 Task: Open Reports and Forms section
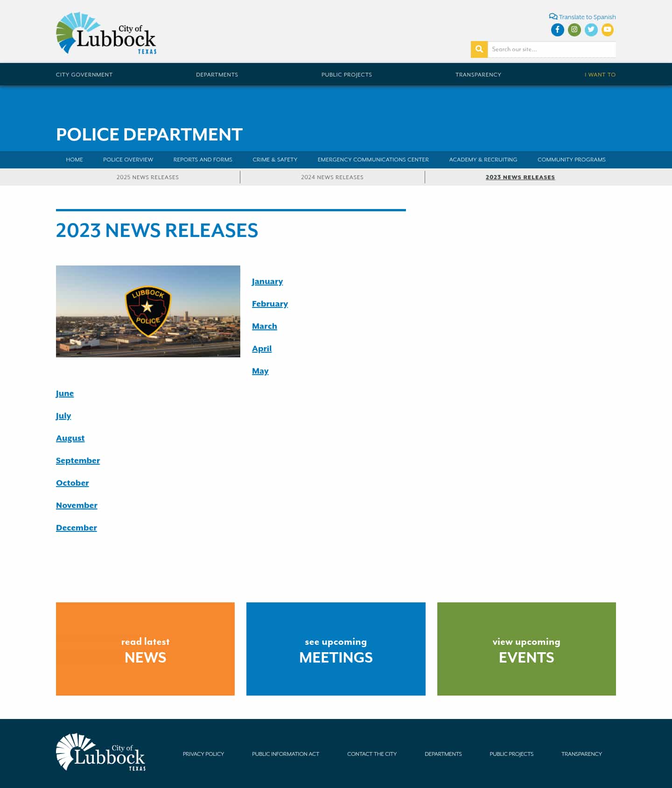coord(203,160)
